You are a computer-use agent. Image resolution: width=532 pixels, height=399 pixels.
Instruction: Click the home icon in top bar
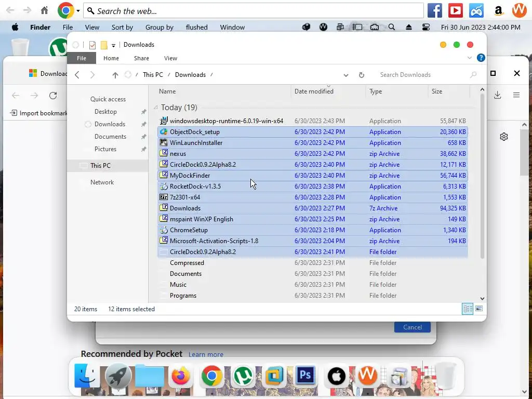[x=45, y=10]
